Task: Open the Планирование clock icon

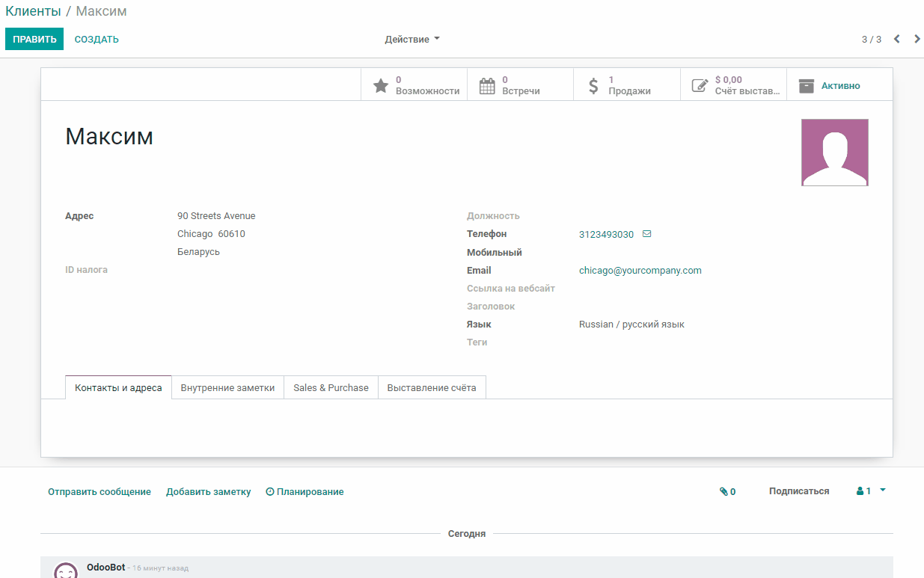Action: coord(269,491)
